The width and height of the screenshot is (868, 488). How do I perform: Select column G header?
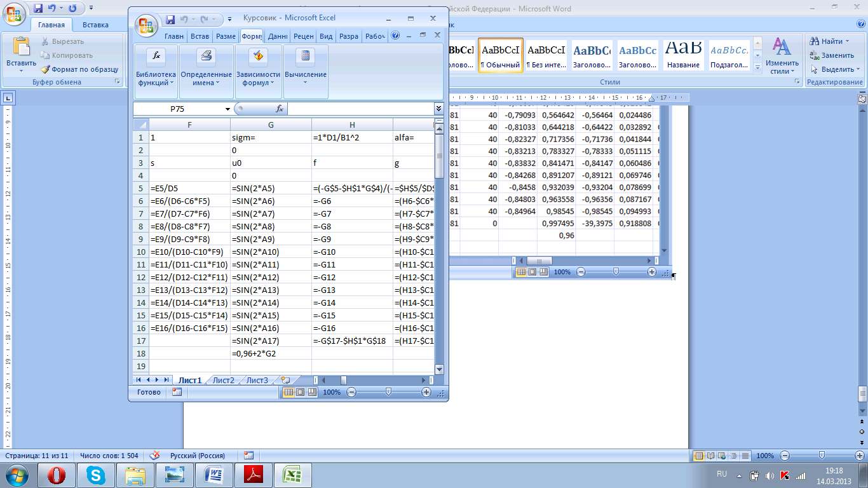pos(271,125)
